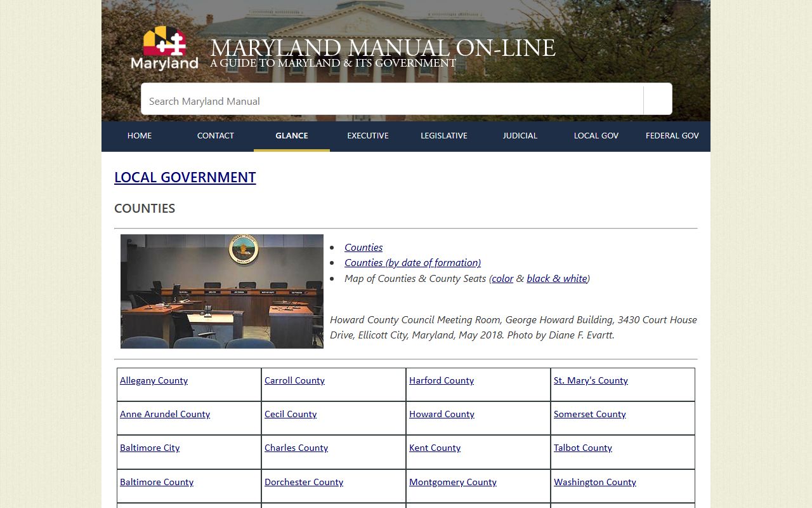Open the LOCAL GOV navigation item

(596, 136)
